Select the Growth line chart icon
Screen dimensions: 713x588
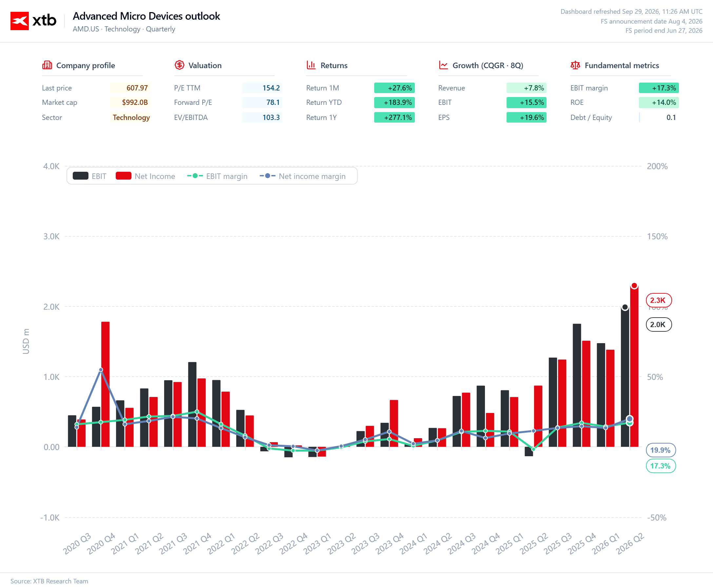(x=444, y=65)
